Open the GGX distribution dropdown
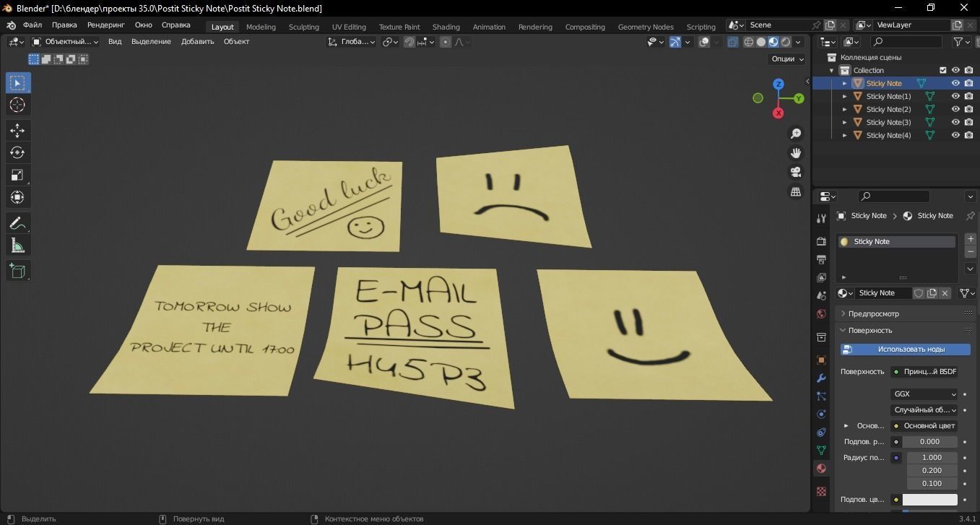 click(x=924, y=394)
